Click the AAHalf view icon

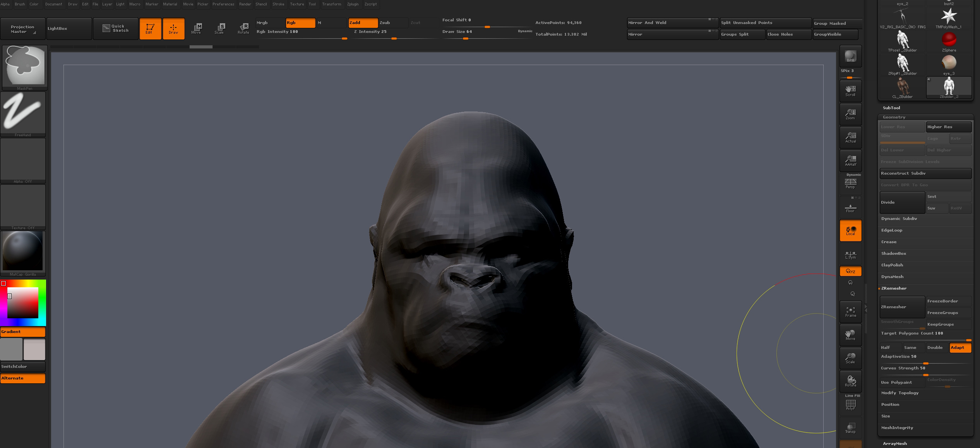tap(850, 161)
